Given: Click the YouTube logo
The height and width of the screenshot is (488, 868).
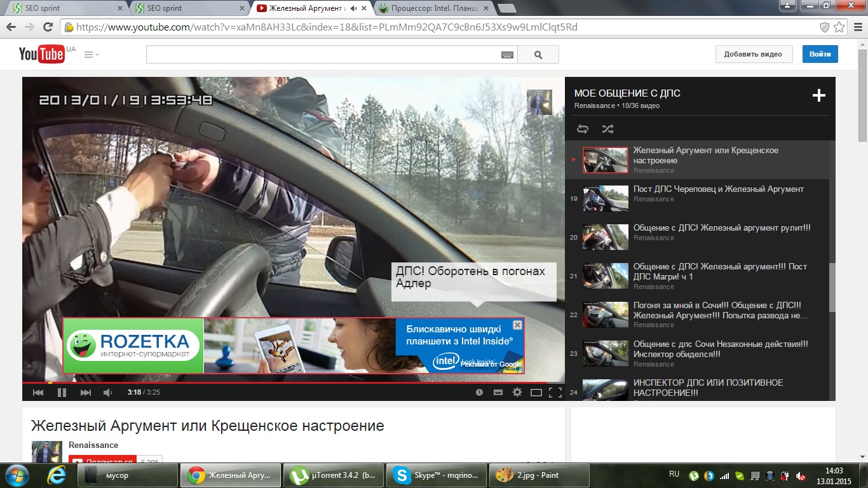Looking at the screenshot, I should [x=41, y=54].
